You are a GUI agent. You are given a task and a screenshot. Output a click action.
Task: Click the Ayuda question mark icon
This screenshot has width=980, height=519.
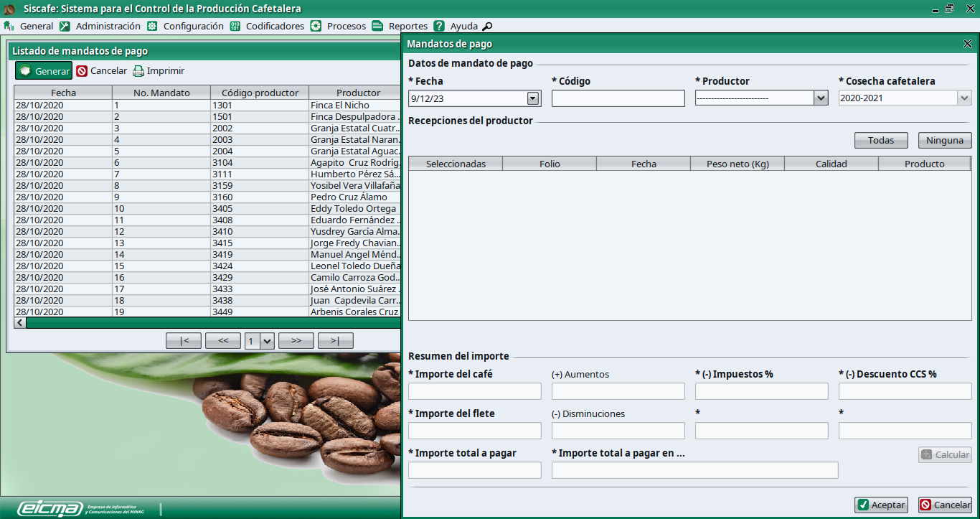click(x=439, y=26)
